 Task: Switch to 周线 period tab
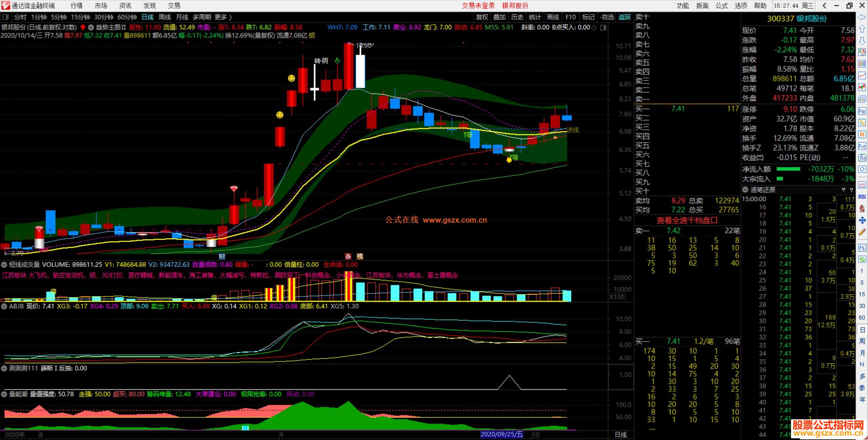click(x=165, y=17)
